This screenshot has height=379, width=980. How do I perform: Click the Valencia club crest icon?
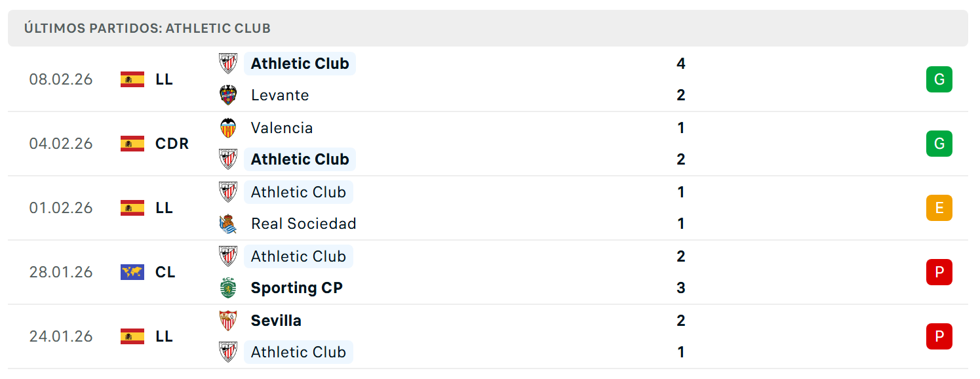pos(228,128)
